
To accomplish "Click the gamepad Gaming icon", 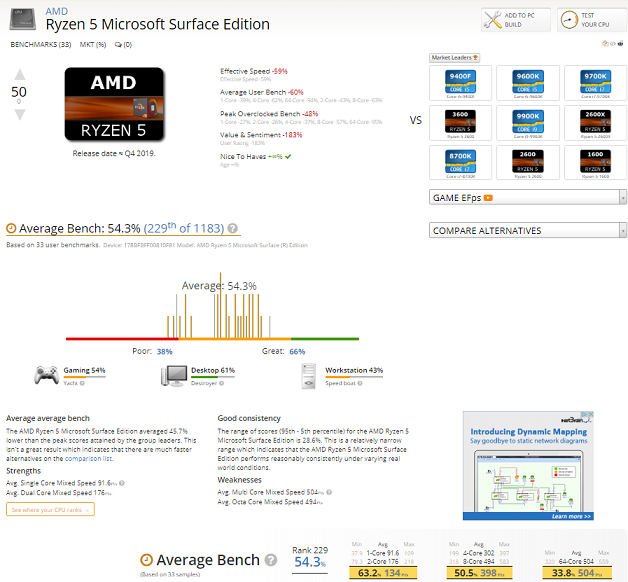I will (x=46, y=375).
